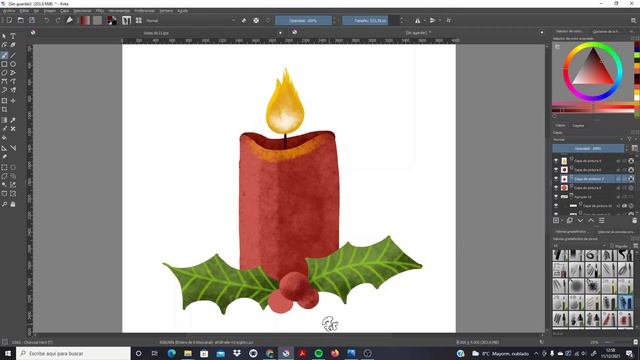Toggle visibility of Capa de pintura 9
The image size is (640, 360).
point(556,160)
